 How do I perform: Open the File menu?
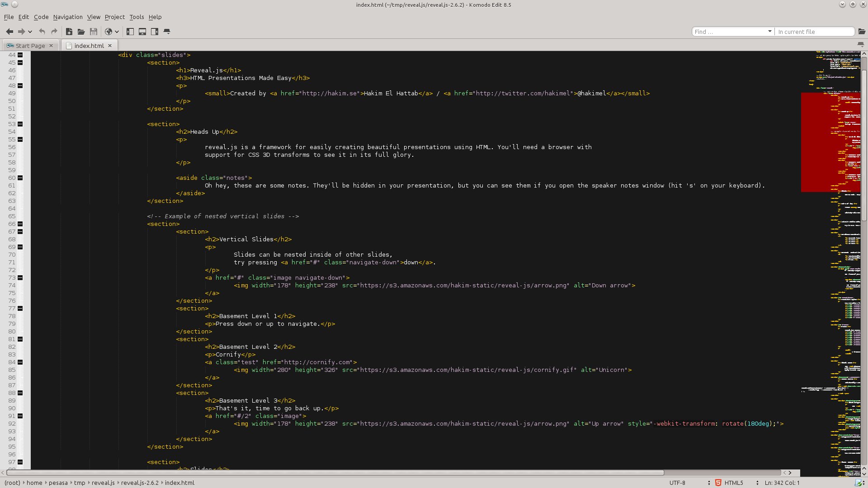click(x=9, y=17)
